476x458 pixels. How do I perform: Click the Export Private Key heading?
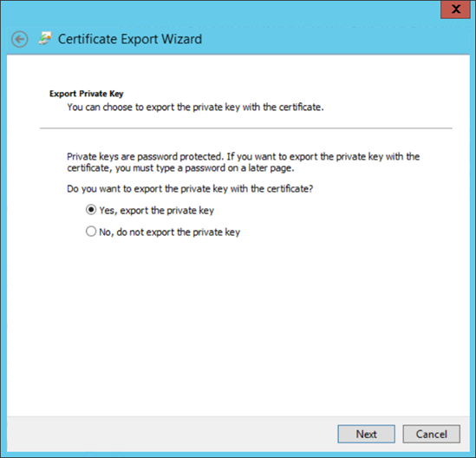point(86,94)
